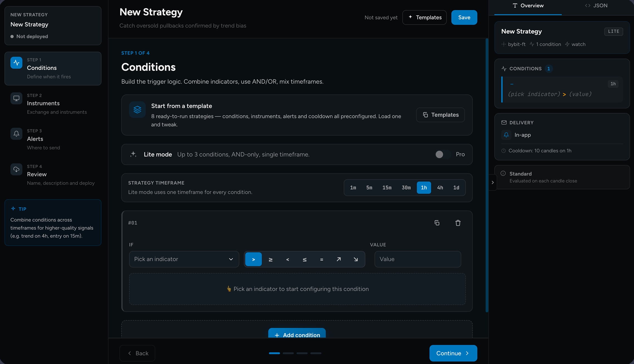Open the Pick an indicator dropdown

[x=184, y=259]
